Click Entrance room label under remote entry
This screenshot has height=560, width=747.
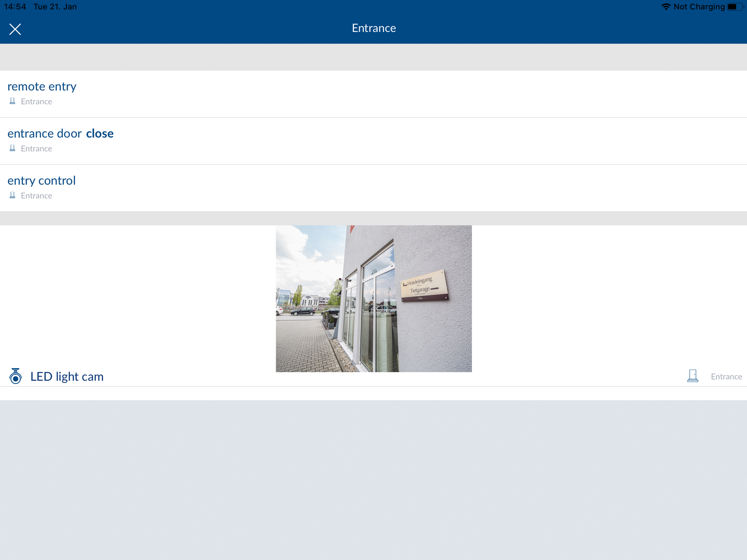[x=36, y=102]
